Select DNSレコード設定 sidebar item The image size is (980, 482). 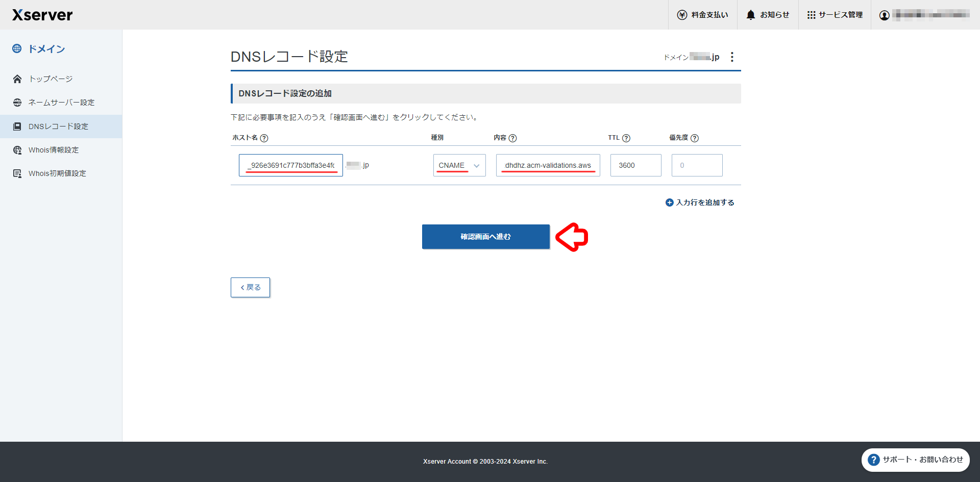point(61,126)
